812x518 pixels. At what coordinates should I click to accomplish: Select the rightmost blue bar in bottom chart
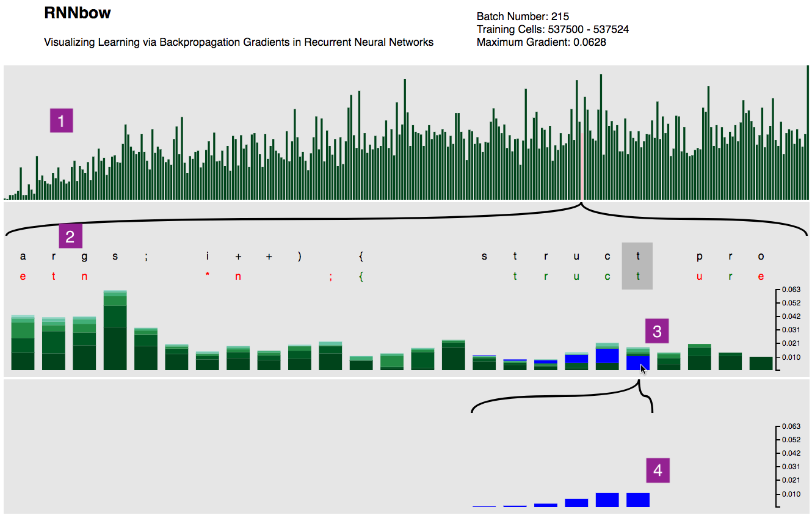tap(638, 500)
